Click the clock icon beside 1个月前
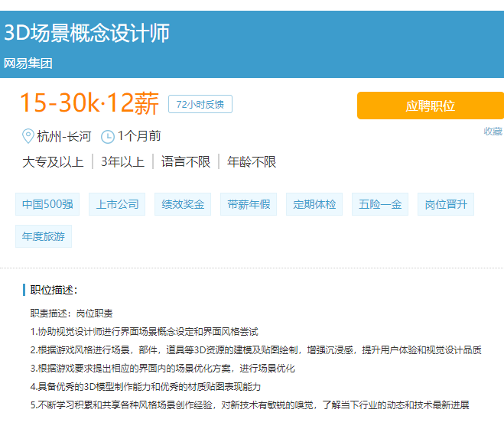 [x=108, y=137]
